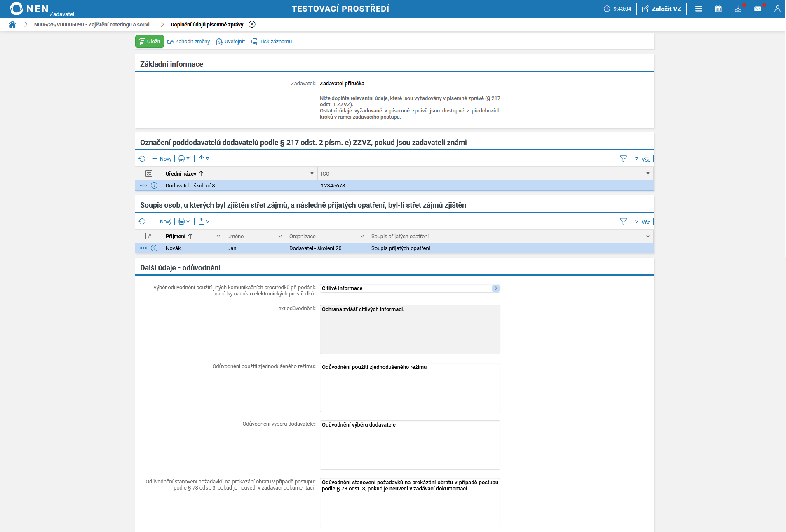
Task: Open user profile icon
Action: coord(777,9)
